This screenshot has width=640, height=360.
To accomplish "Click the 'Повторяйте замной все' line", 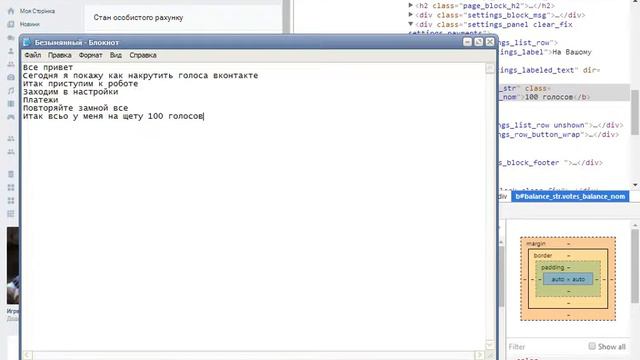I will point(76,108).
